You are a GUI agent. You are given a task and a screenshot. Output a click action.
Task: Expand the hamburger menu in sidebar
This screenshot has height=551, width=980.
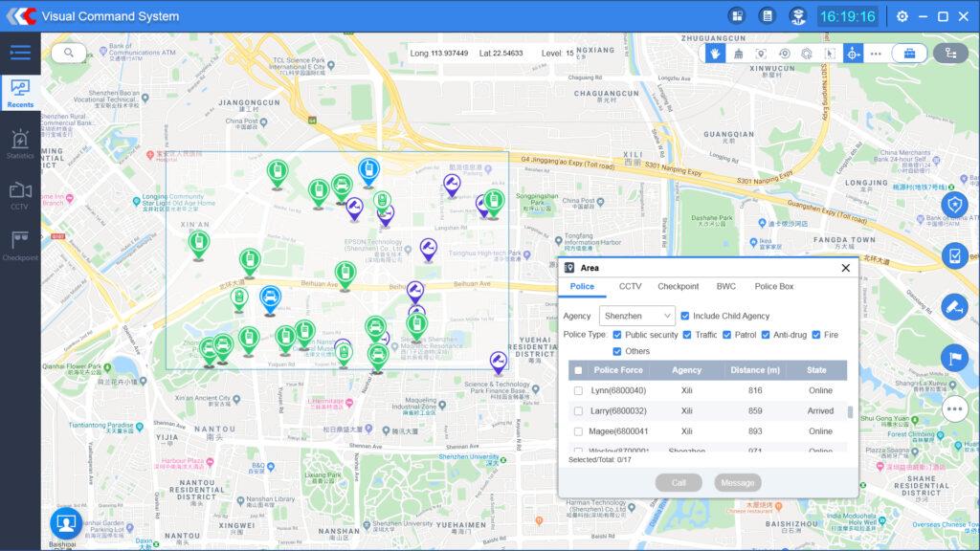click(20, 53)
